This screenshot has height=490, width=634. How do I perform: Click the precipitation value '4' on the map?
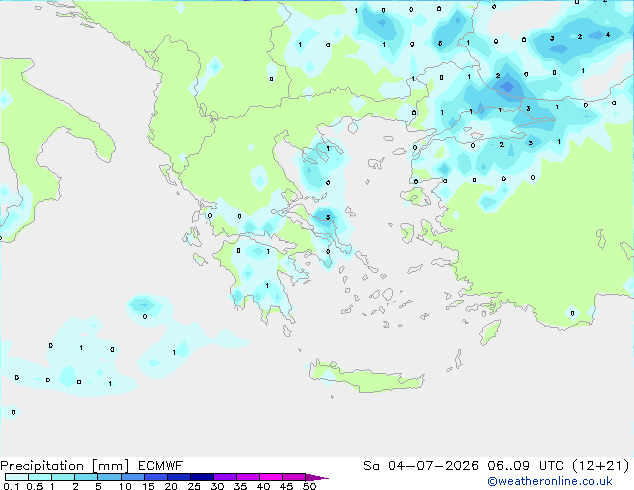tap(608, 35)
